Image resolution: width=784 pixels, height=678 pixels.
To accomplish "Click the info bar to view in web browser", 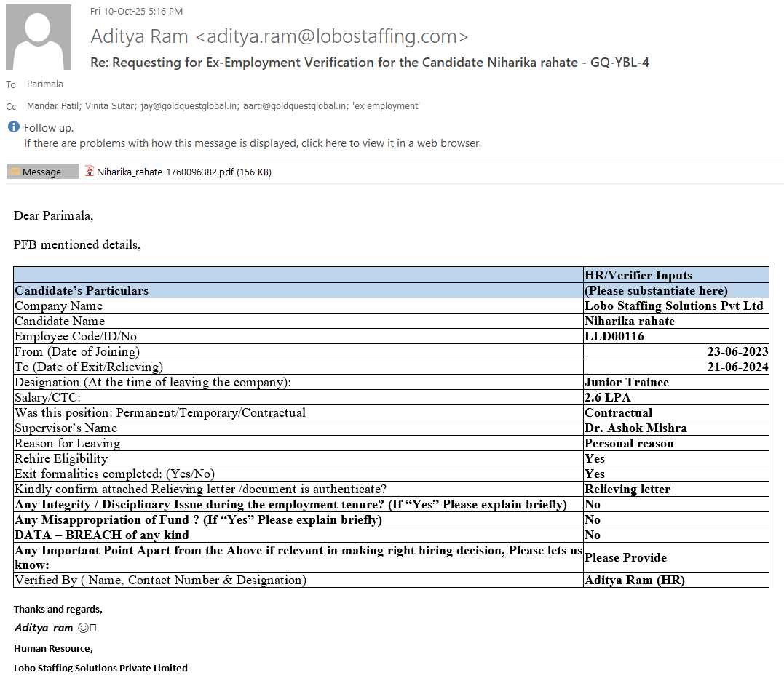I will coord(252,143).
